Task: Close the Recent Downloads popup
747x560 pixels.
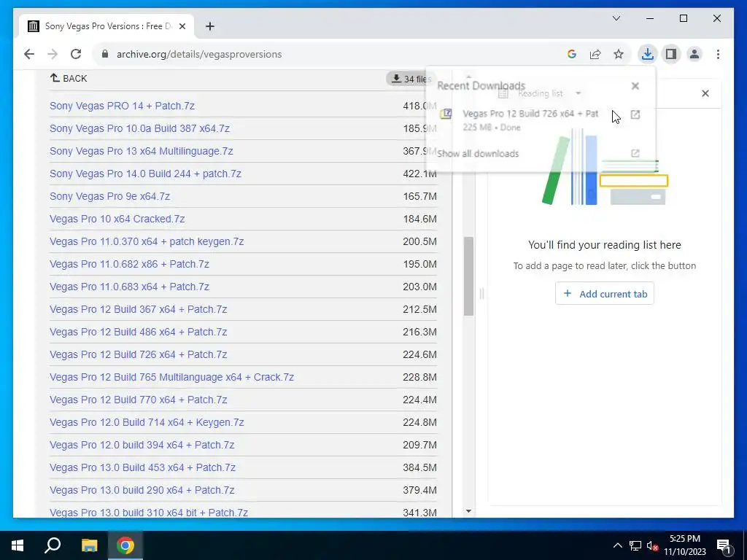Action: coord(635,86)
